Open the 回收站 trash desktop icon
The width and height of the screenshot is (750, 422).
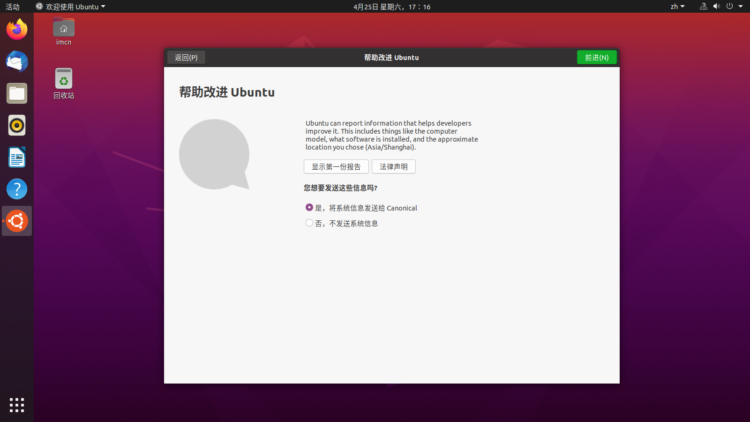[64, 81]
